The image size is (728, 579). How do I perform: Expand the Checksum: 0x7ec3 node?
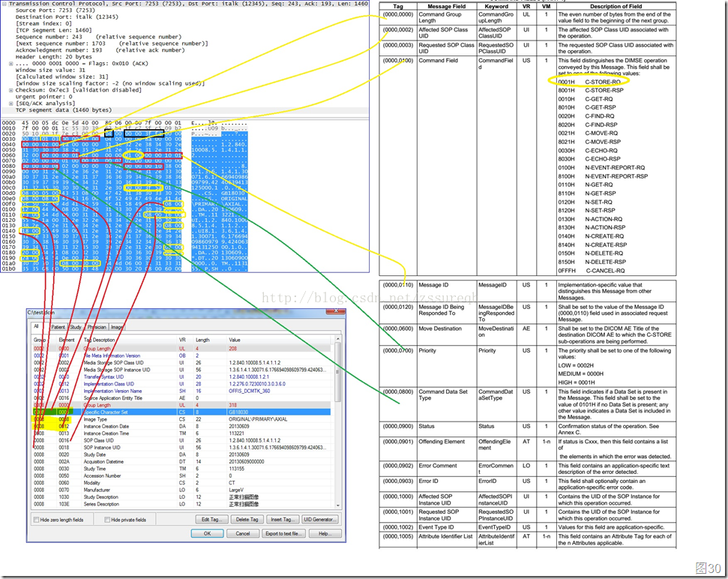pyautogui.click(x=10, y=90)
